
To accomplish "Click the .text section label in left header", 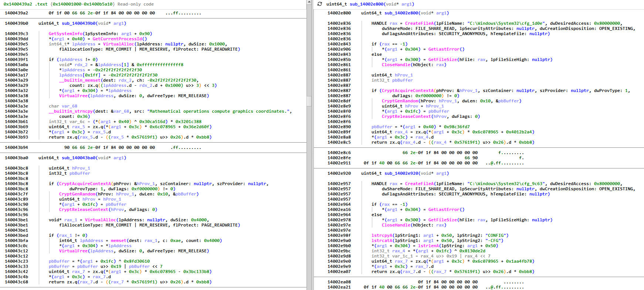I will click(41, 4).
